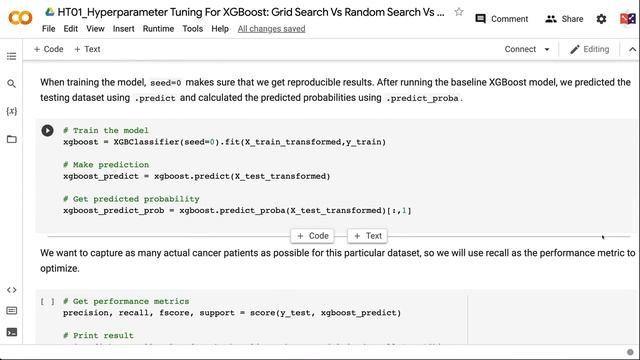Open code snippets sidebar icon

tap(11, 290)
